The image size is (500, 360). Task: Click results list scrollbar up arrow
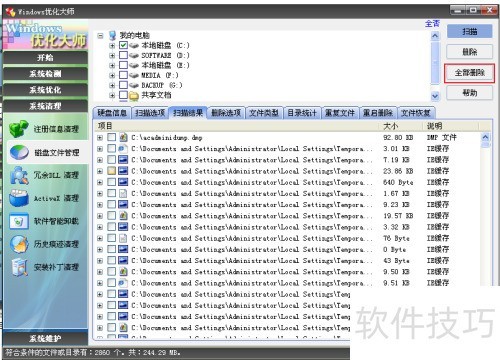tap(486, 137)
